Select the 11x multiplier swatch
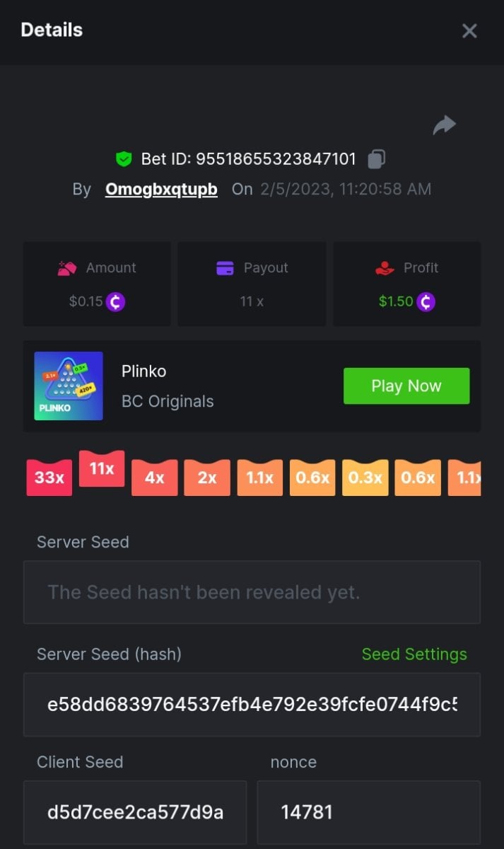Image resolution: width=504 pixels, height=849 pixels. [102, 469]
